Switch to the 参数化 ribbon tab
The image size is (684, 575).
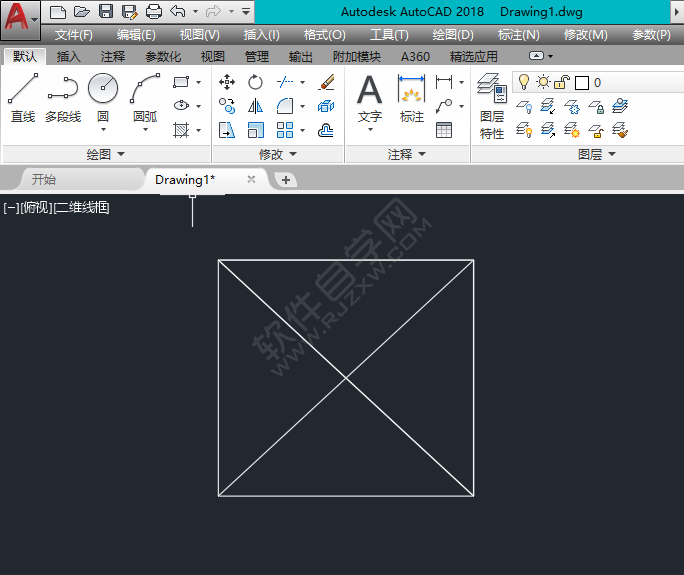(x=163, y=57)
